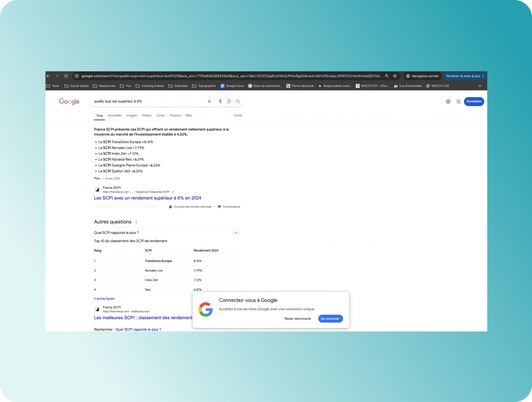This screenshot has width=532, height=402.
Task: Open Google search settings gear
Action: click(448, 101)
